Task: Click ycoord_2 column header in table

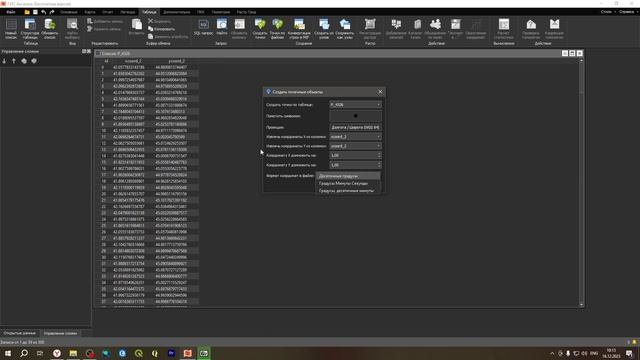Action: coord(176,61)
